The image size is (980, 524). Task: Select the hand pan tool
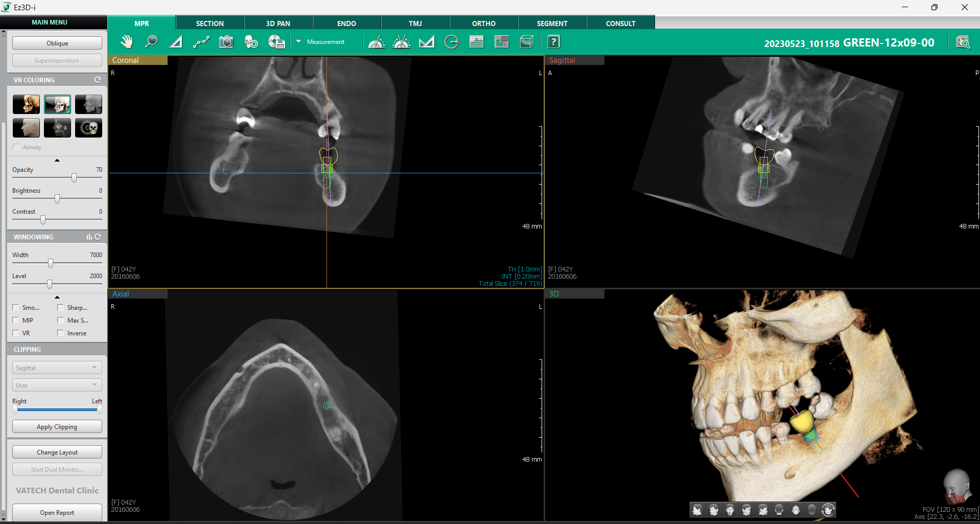coord(126,42)
